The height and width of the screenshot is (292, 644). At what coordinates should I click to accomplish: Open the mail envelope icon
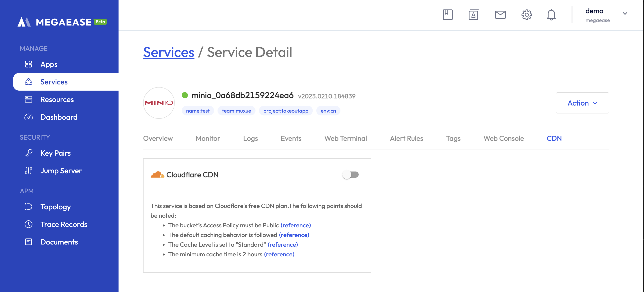coord(500,15)
